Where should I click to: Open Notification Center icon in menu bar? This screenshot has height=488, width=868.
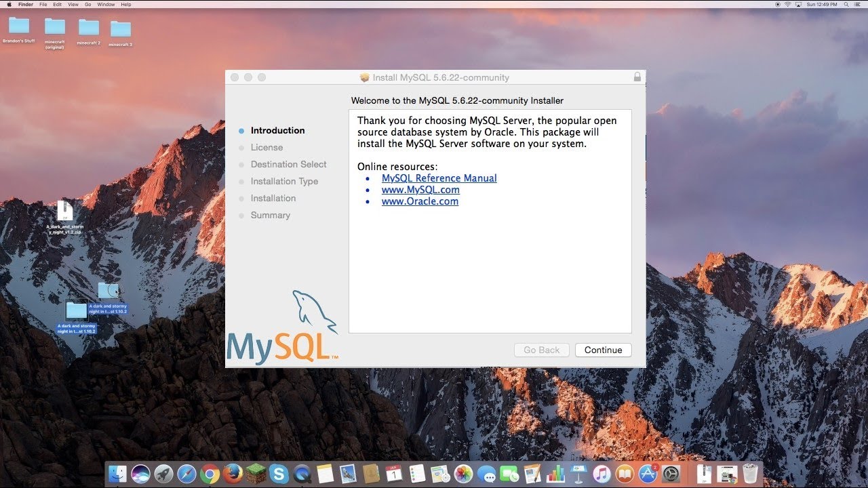click(x=857, y=4)
